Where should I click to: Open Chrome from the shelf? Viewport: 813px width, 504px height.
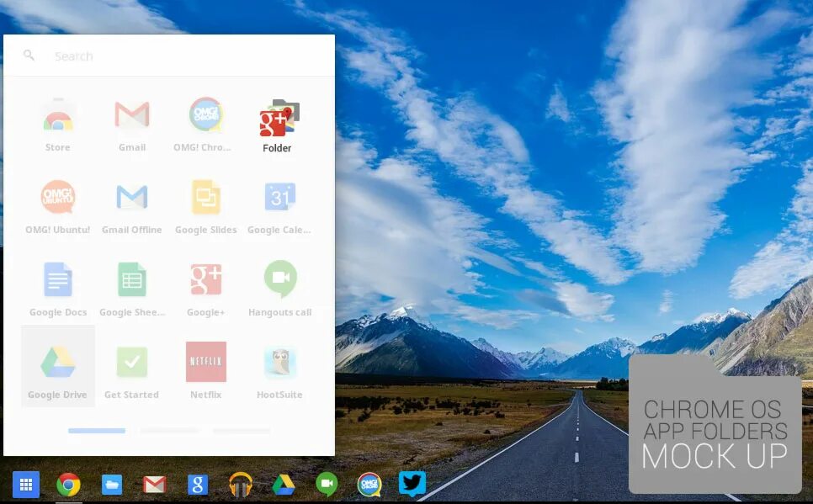click(x=68, y=485)
